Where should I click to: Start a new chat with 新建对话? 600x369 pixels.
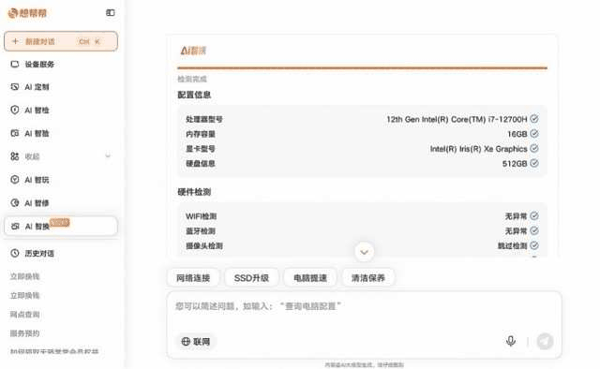click(x=61, y=41)
